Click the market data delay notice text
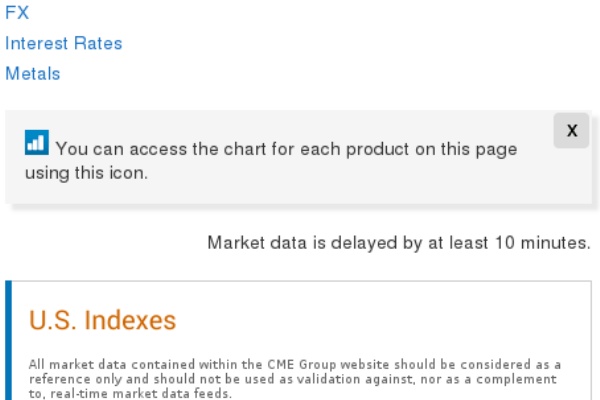The image size is (600, 400). pos(398,242)
